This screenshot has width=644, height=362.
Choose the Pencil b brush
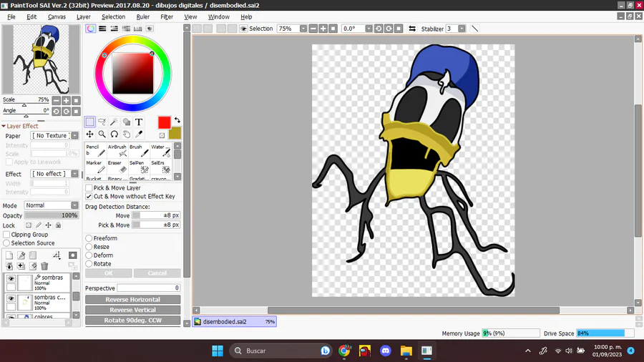point(95,150)
